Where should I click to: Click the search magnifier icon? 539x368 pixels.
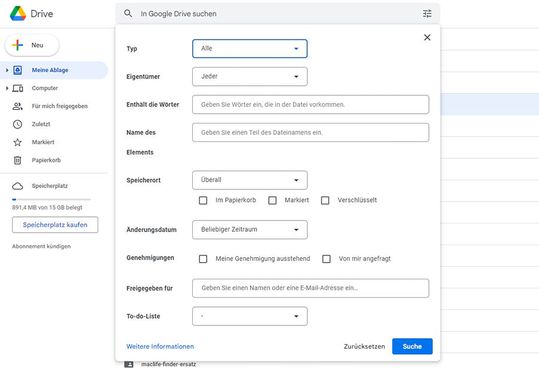(x=128, y=13)
